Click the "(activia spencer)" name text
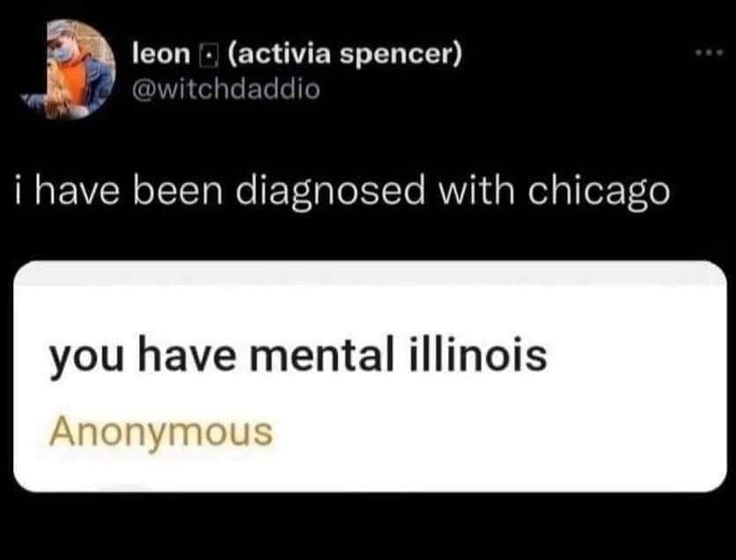 [x=344, y=55]
